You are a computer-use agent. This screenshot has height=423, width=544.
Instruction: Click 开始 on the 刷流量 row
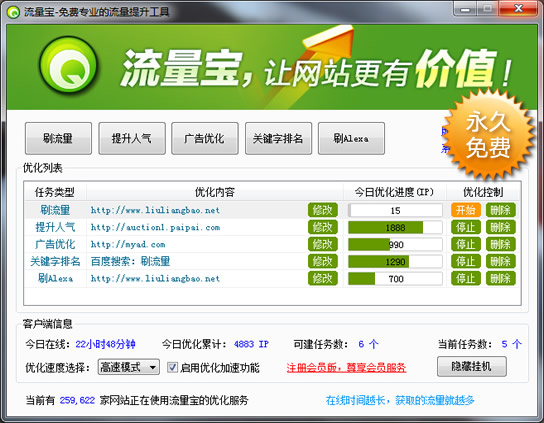(x=466, y=210)
